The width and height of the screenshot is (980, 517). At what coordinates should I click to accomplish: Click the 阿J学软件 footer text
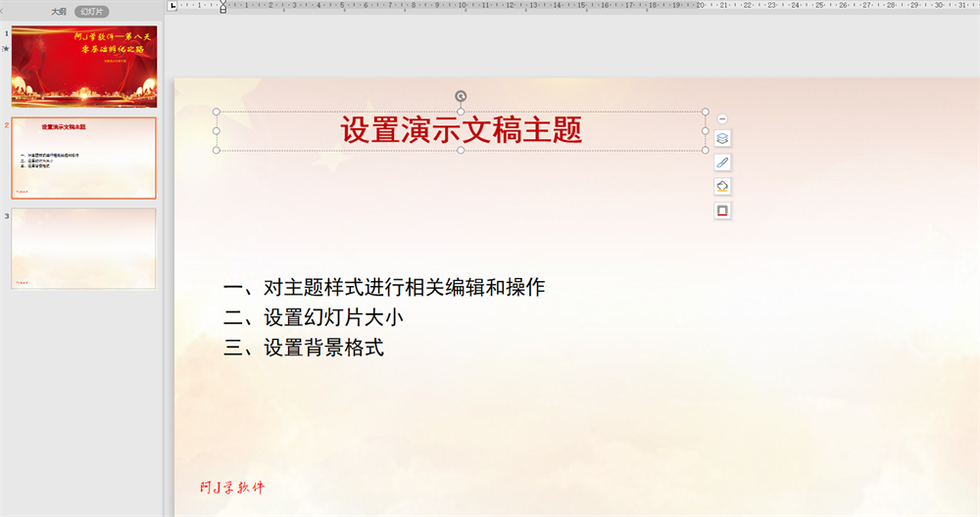pyautogui.click(x=232, y=488)
